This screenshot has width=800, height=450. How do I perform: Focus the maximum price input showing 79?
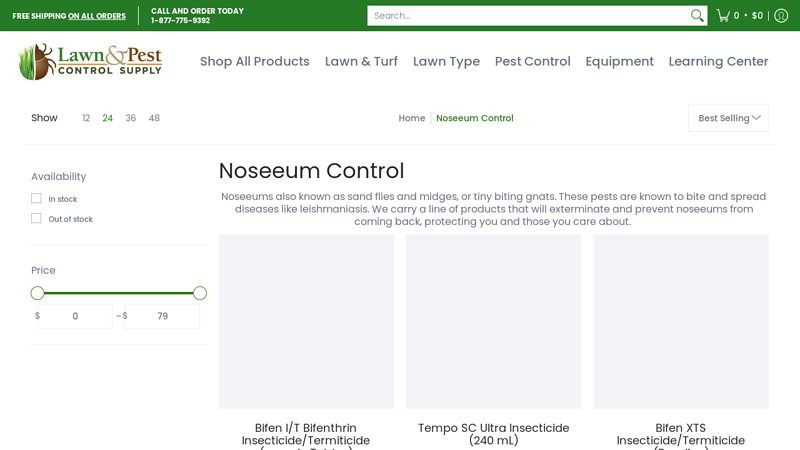[x=163, y=316]
